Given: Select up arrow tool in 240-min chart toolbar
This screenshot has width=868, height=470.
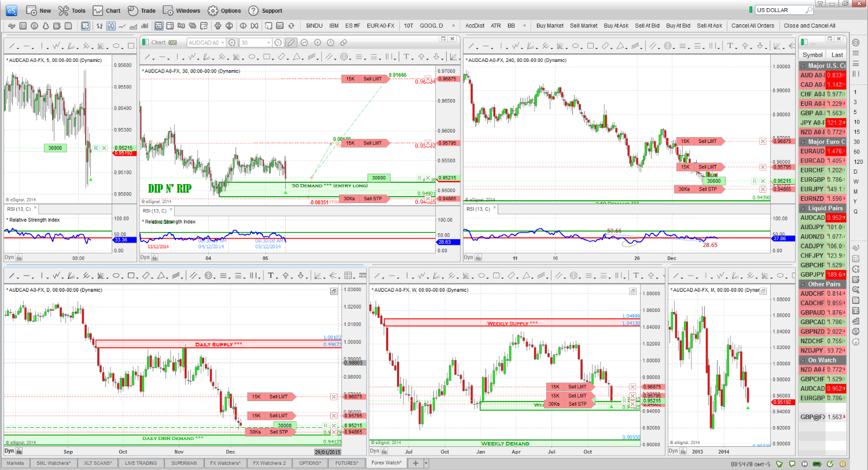Looking at the screenshot, I should click(x=744, y=46).
